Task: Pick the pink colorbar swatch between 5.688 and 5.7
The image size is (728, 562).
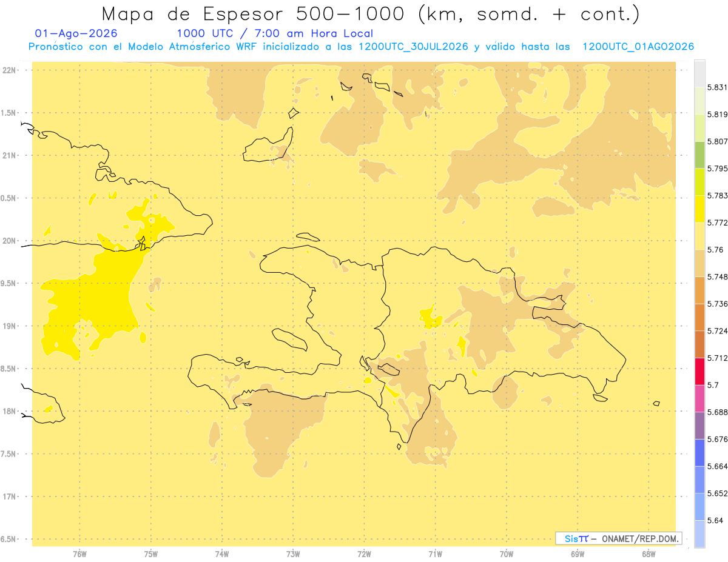Action: pyautogui.click(x=699, y=398)
